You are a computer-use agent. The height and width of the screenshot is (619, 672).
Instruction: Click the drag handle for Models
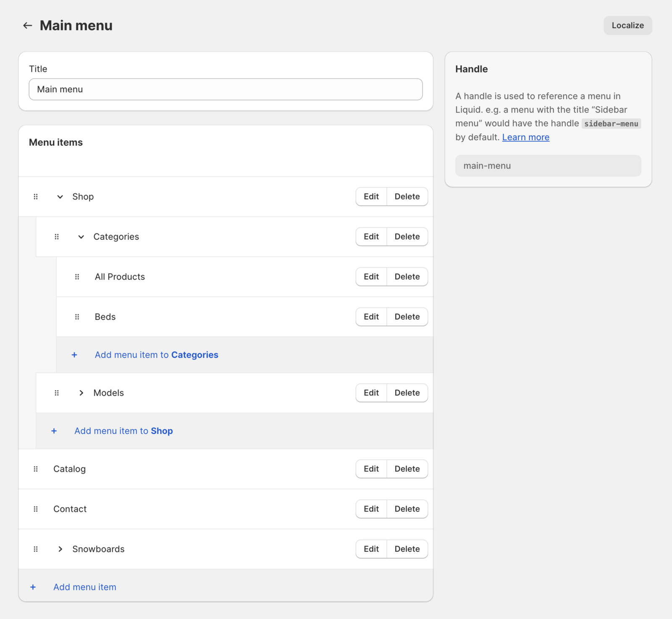point(57,393)
